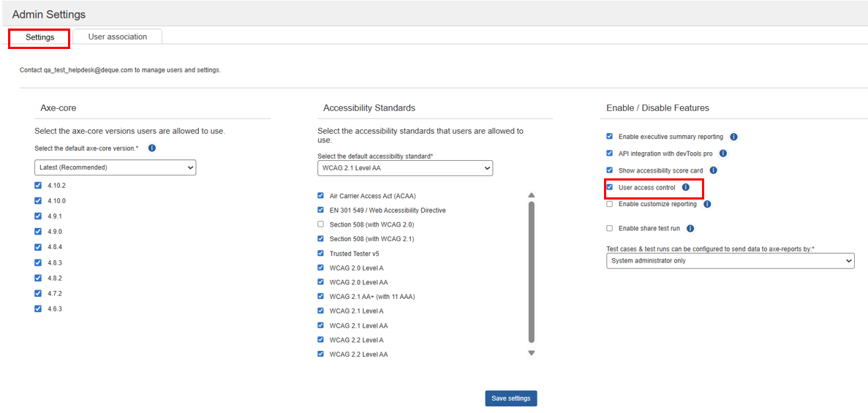Open the default axe-core version dropdown

pos(115,167)
